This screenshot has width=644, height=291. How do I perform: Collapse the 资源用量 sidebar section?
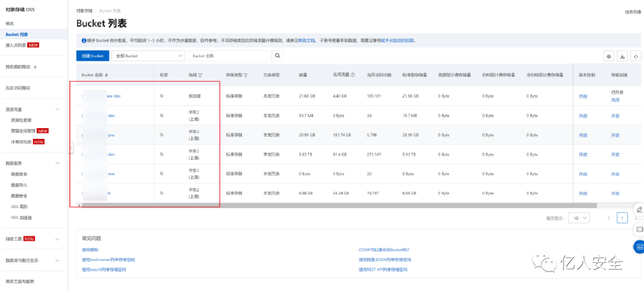tap(57, 110)
